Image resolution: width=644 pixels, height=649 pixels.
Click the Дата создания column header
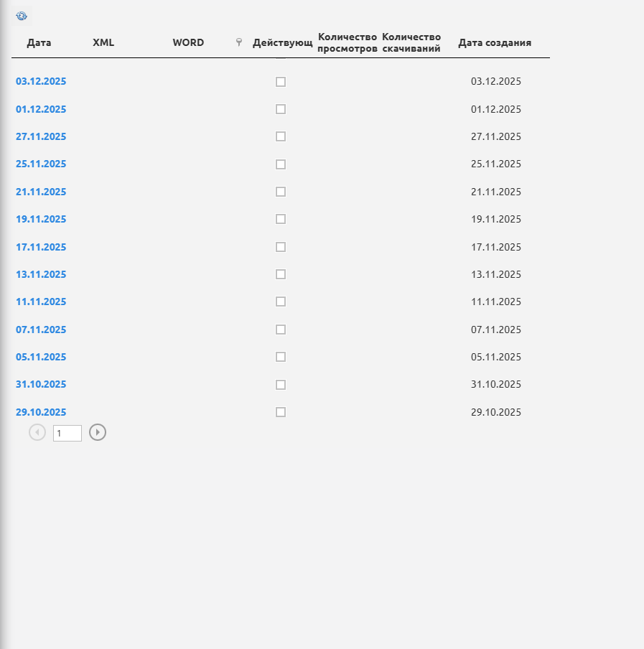pyautogui.click(x=495, y=42)
